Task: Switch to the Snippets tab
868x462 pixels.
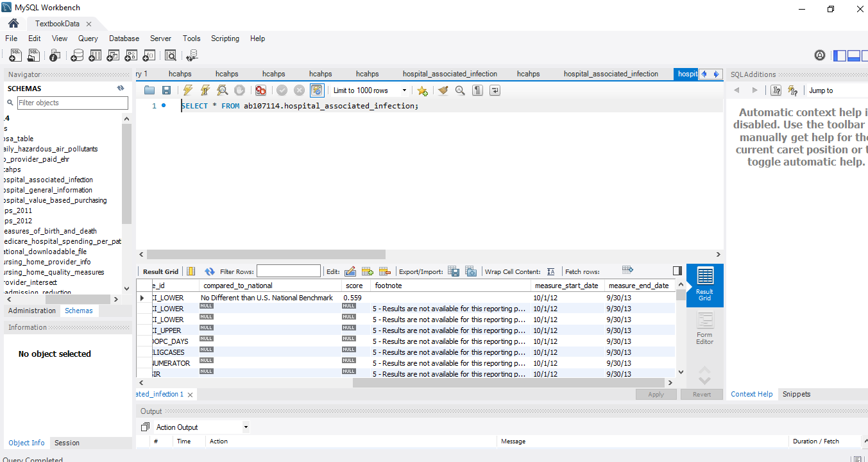Action: pos(796,394)
